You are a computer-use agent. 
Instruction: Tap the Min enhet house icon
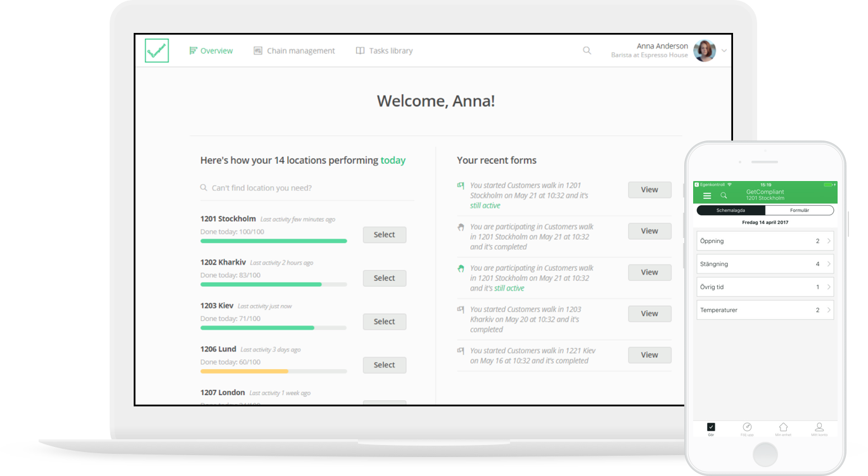[783, 427]
